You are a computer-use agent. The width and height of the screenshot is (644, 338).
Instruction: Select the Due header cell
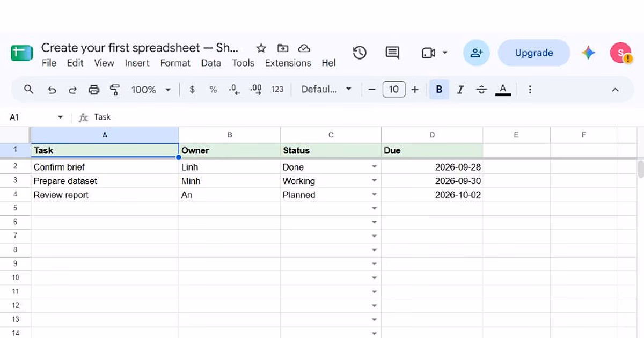click(x=432, y=150)
